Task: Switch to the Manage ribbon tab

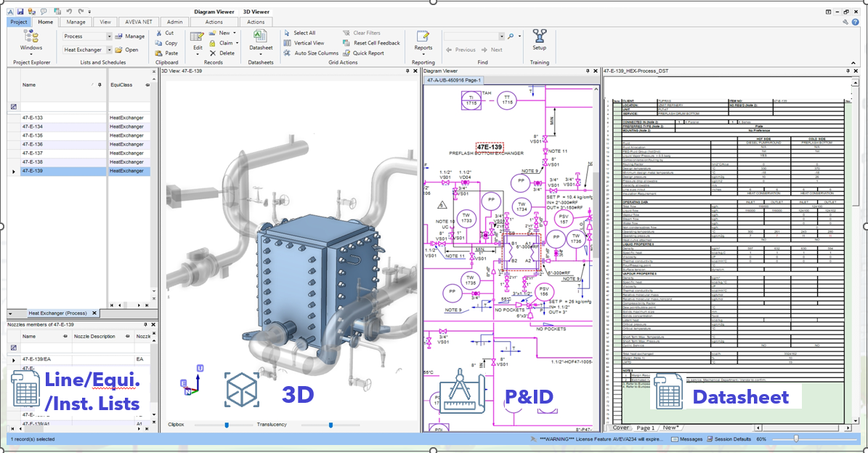Action: (x=76, y=23)
